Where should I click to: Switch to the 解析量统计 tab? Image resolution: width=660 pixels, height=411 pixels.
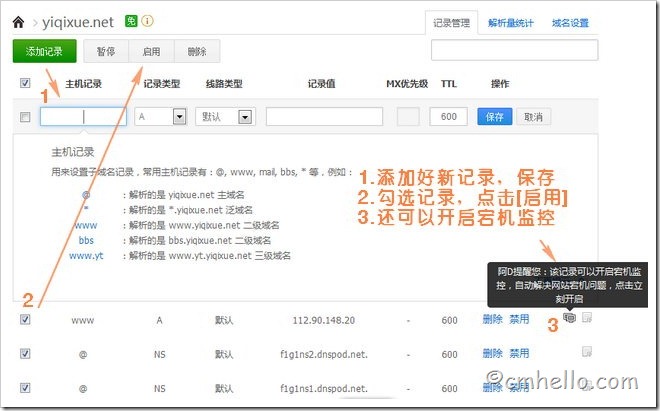510,20
